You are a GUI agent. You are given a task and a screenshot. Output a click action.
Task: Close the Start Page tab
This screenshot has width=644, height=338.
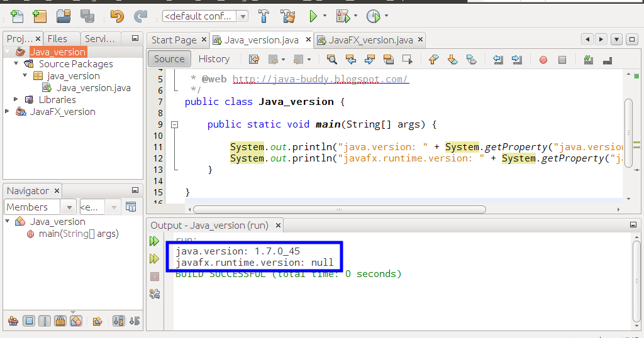click(x=204, y=40)
